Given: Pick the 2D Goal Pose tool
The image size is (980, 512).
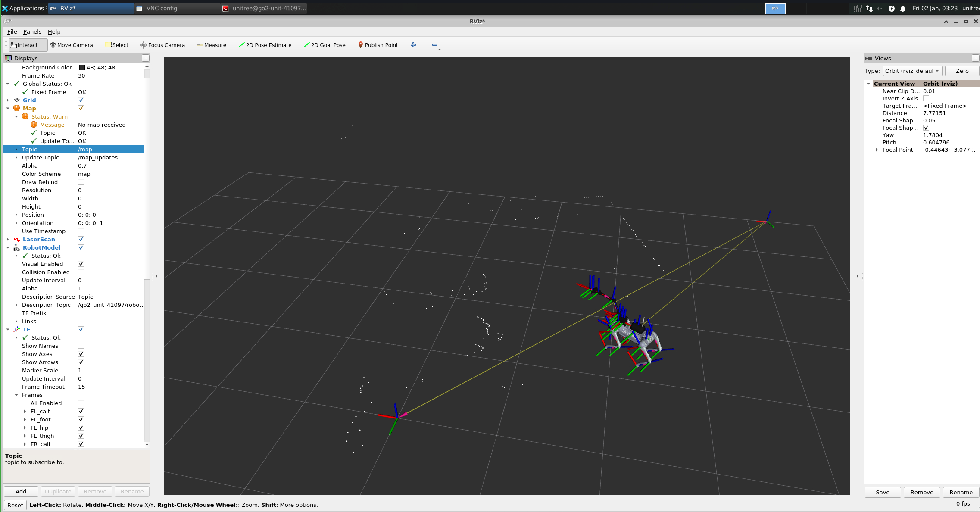Looking at the screenshot, I should pyautogui.click(x=324, y=45).
